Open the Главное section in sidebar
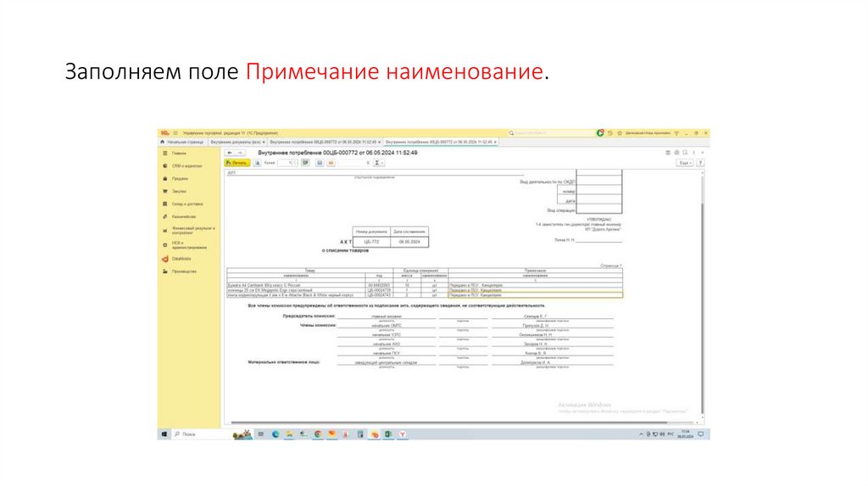This screenshot has width=868, height=487. 178,154
